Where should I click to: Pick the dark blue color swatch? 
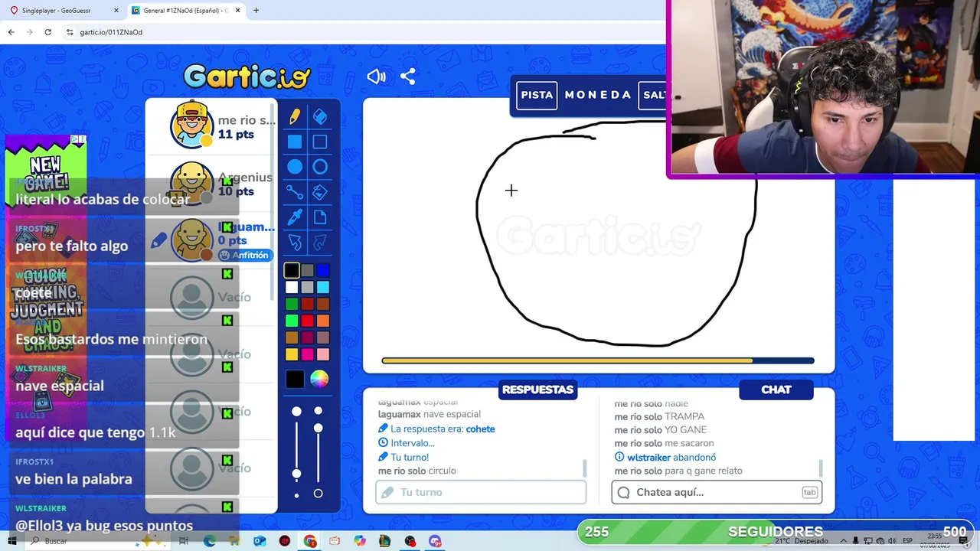point(323,270)
